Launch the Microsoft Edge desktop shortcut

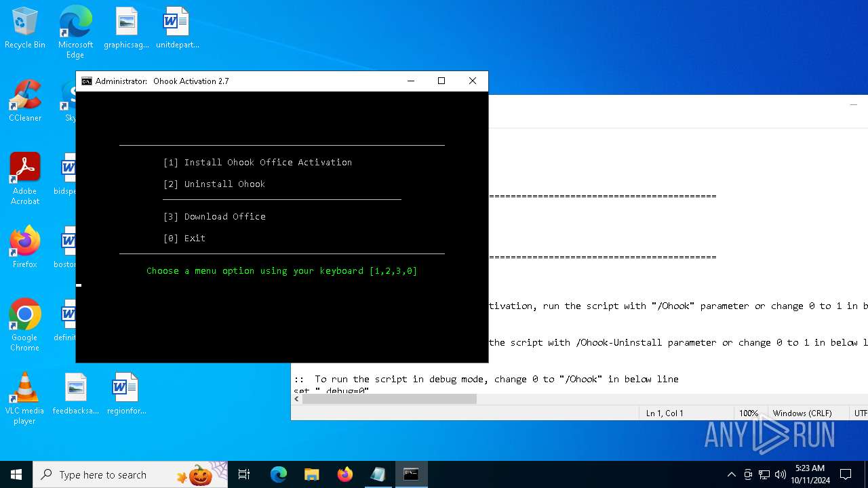point(75,32)
